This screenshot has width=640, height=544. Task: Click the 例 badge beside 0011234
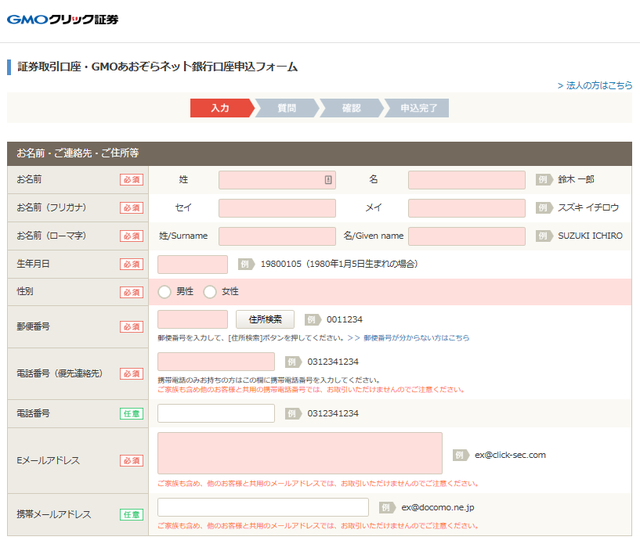[313, 320]
